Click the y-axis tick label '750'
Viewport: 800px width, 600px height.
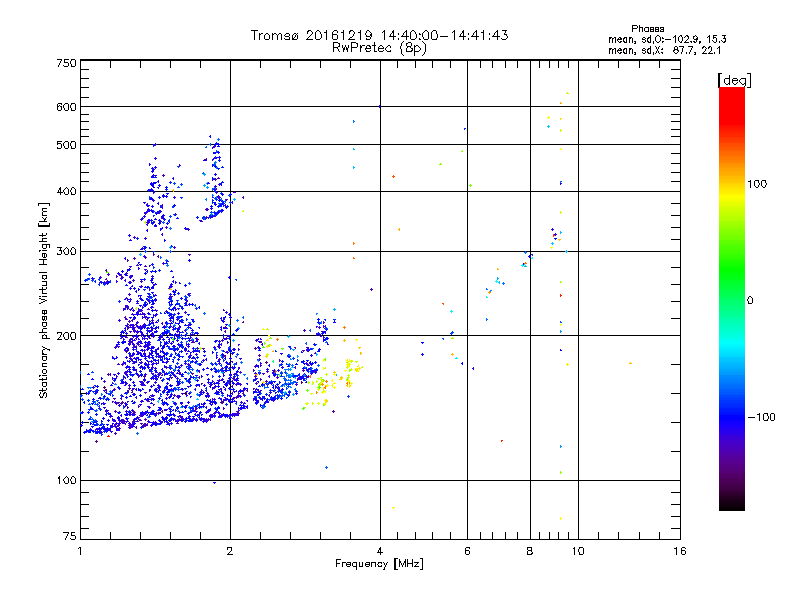point(66,63)
